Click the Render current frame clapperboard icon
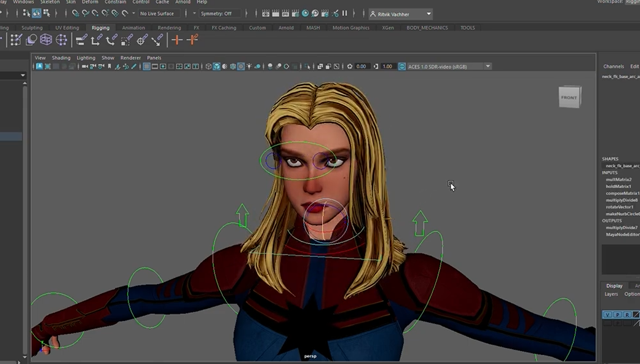Image resolution: width=640 pixels, height=364 pixels. 275,14
